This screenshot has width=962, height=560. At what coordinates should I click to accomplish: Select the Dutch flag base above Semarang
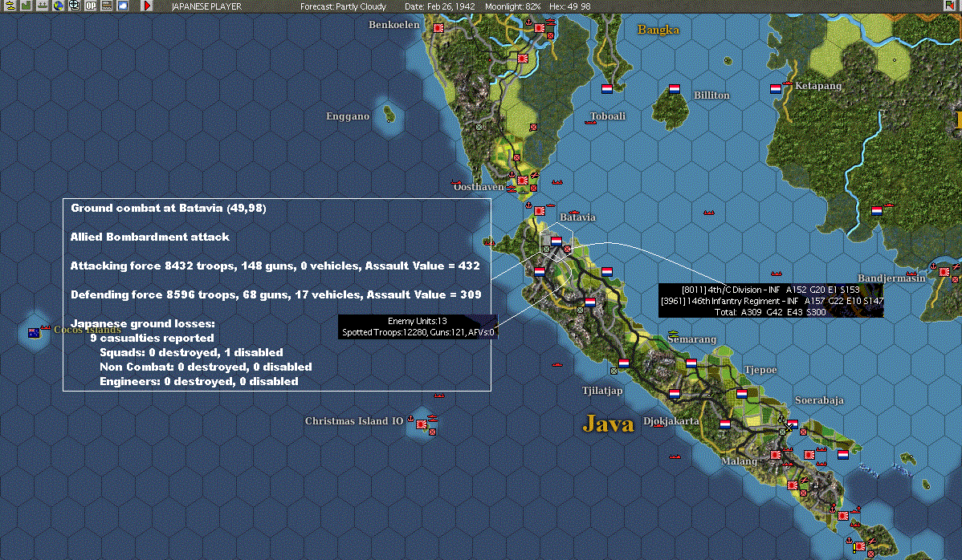691,363
